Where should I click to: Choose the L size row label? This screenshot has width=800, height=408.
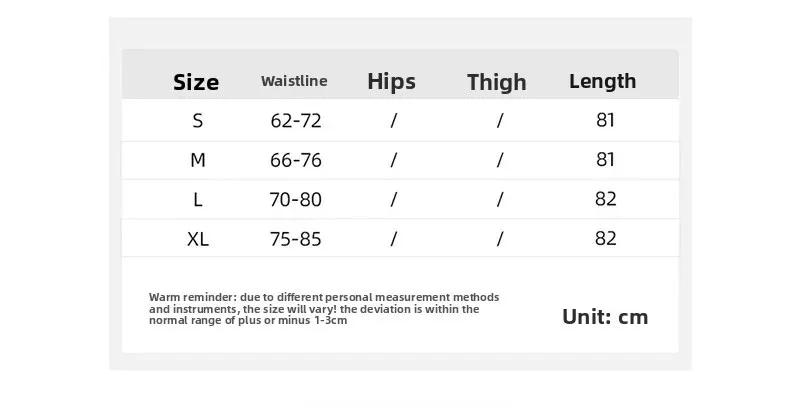[x=198, y=199]
